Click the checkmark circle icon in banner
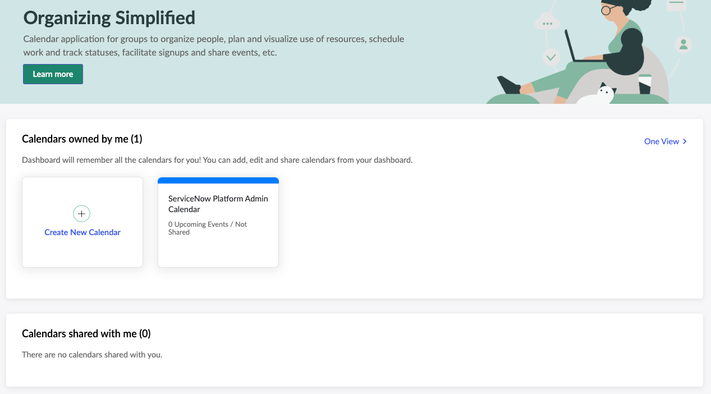The image size is (711, 394). click(551, 58)
